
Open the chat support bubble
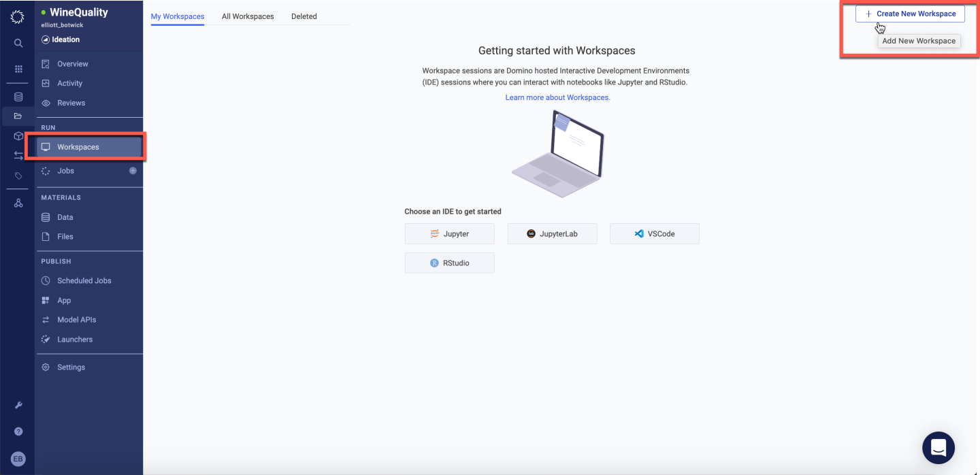938,447
